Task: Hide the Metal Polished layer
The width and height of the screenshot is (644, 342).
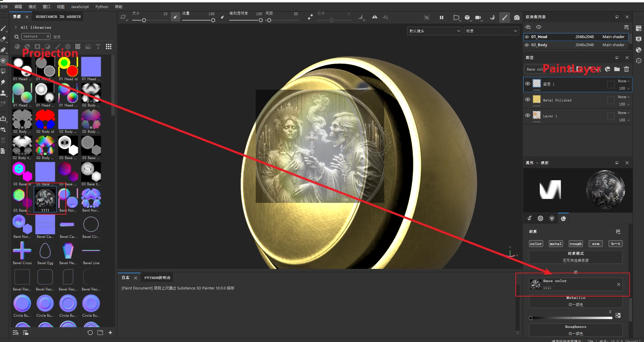Action: point(528,99)
